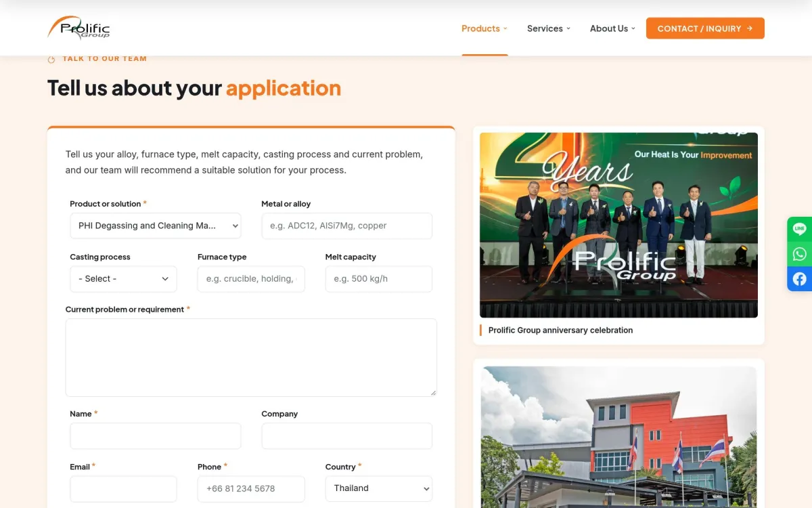Open the Prolific building photo
Image resolution: width=812 pixels, height=508 pixels.
click(x=618, y=438)
